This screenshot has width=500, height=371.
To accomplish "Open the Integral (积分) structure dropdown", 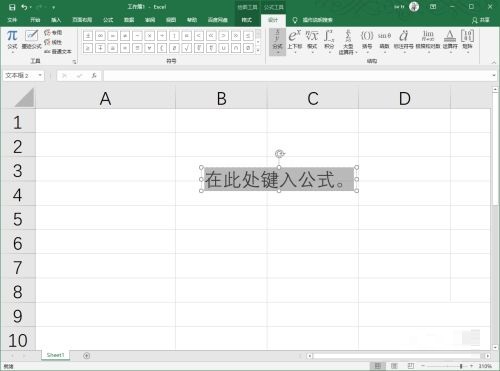I will pos(329,42).
